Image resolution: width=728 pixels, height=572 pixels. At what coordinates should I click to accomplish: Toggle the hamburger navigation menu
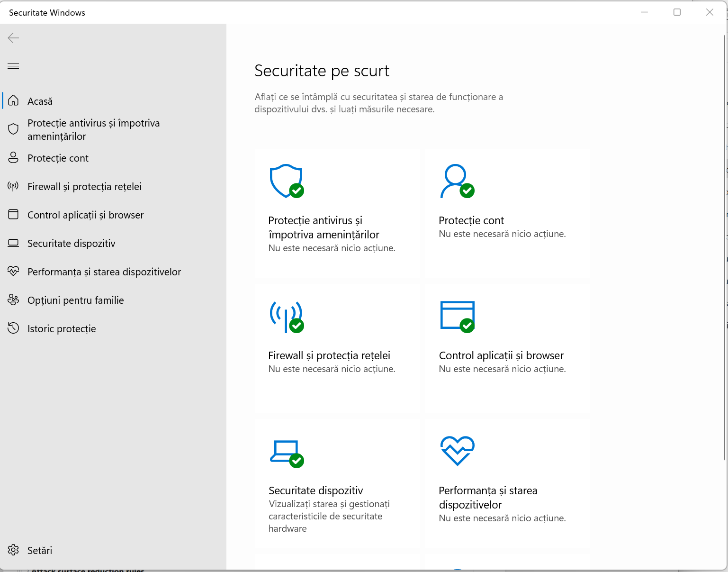(13, 66)
